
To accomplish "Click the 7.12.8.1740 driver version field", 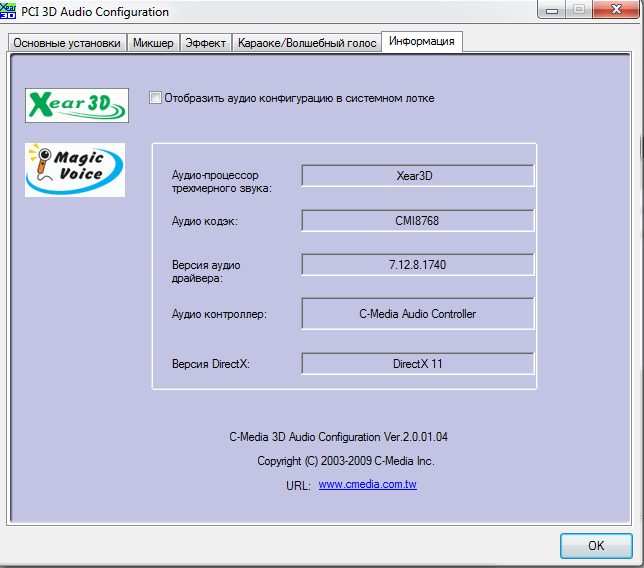I will pos(418,264).
